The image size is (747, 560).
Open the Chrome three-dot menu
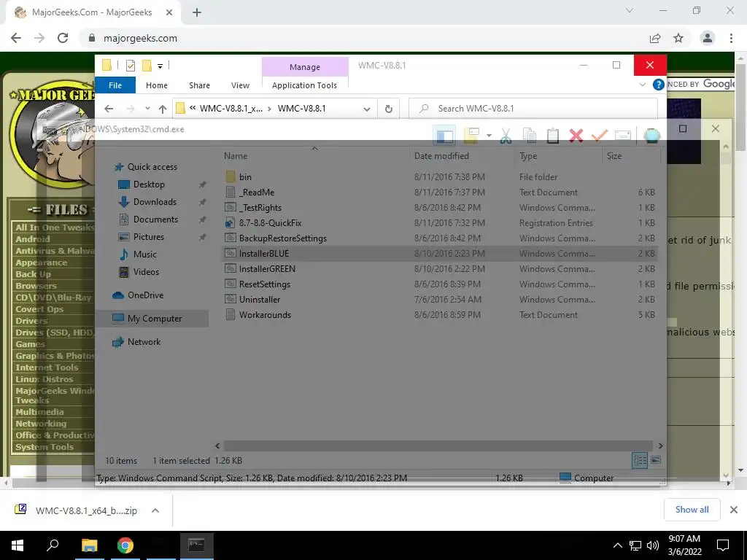(731, 38)
